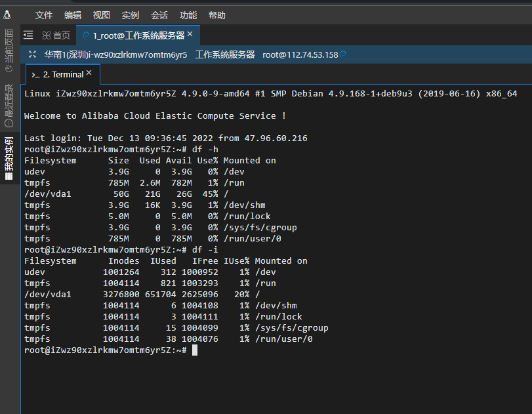This screenshot has height=414, width=532.
Task: Open the 当前页面 sidebar panel
Action: (x=9, y=51)
